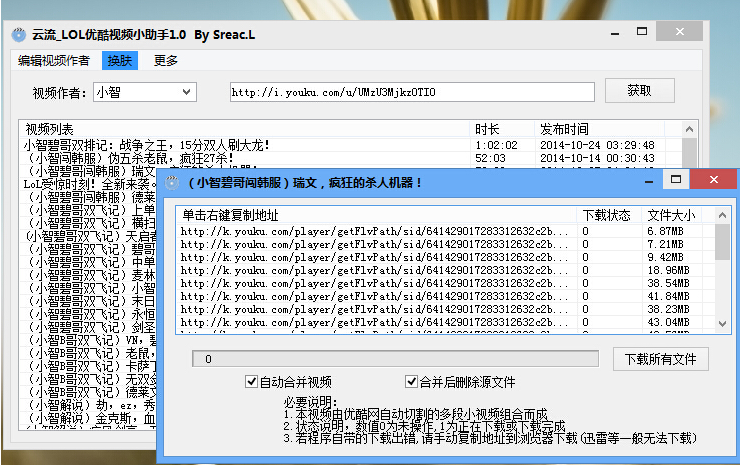Select the (小智B哥双飞记) 卡萨 row

point(89,366)
